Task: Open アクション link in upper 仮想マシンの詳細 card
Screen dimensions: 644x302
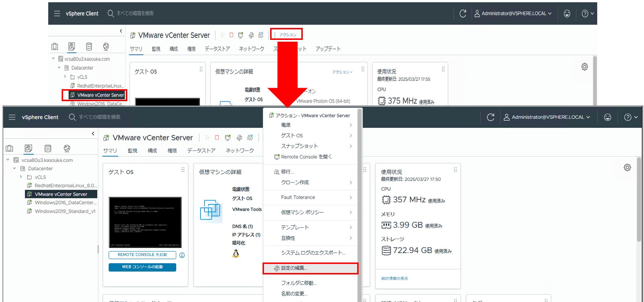Action: point(342,72)
